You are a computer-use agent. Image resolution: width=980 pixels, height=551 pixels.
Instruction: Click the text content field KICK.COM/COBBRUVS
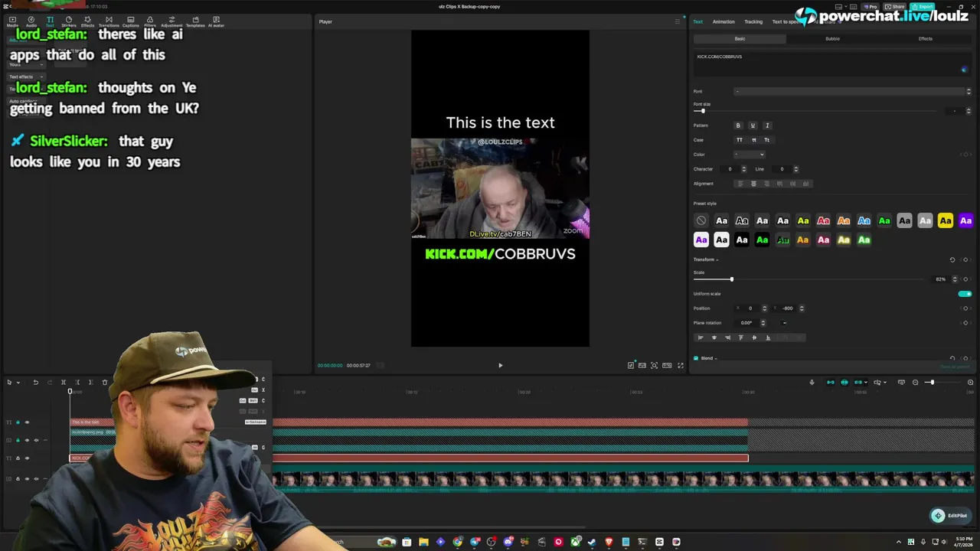click(x=832, y=64)
